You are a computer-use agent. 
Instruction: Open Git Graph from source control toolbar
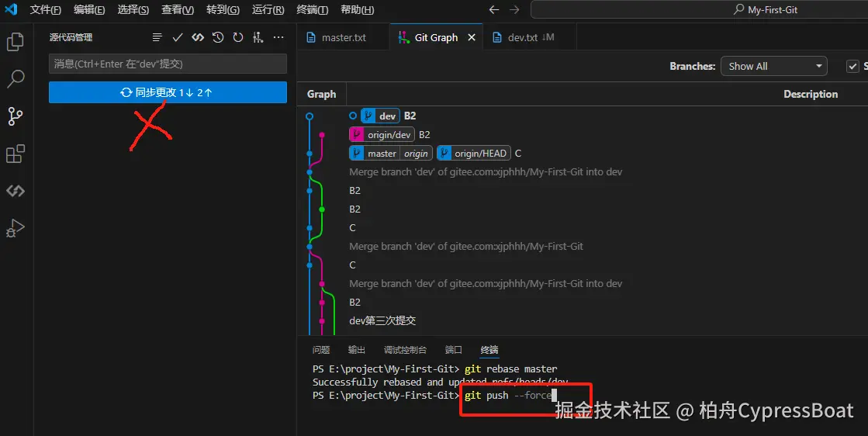point(258,37)
